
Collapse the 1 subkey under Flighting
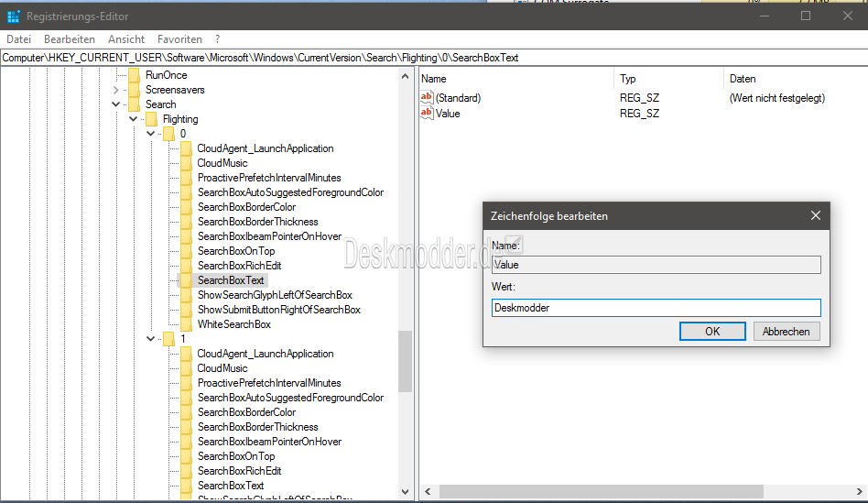pyautogui.click(x=150, y=338)
